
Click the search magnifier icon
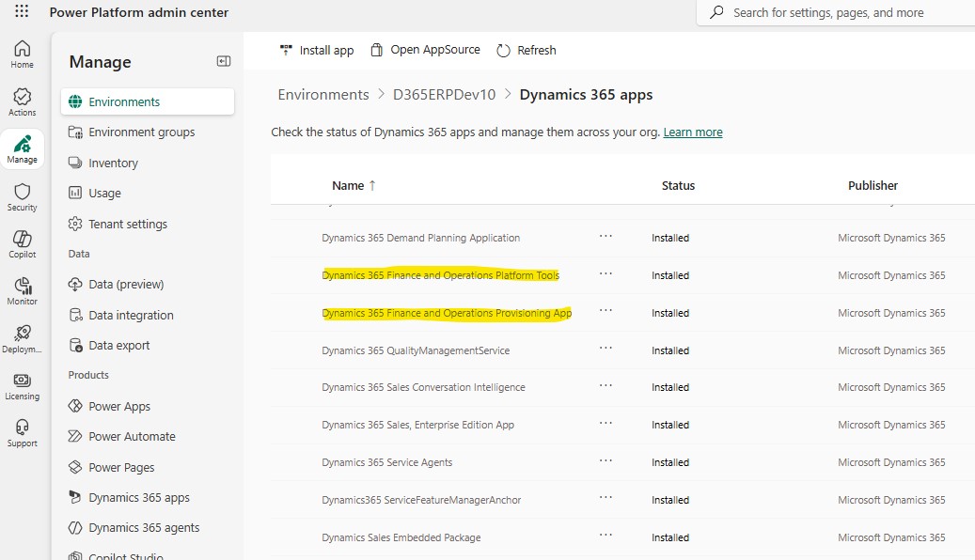pos(716,12)
